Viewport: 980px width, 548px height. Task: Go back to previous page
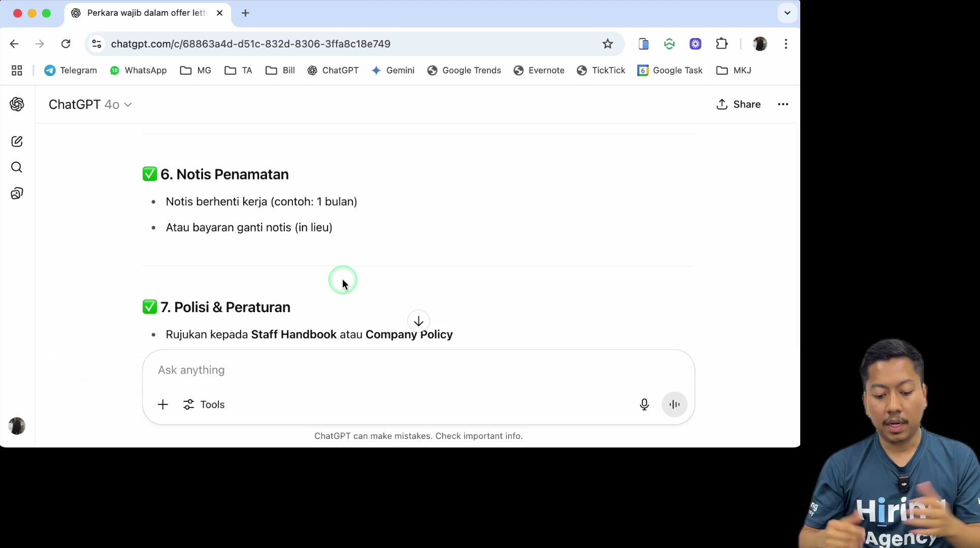pyautogui.click(x=14, y=44)
